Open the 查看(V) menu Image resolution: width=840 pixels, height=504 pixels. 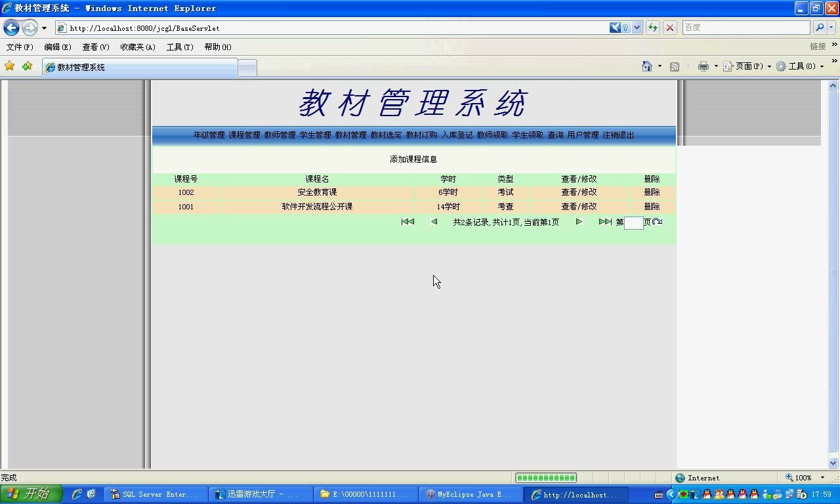coord(96,47)
